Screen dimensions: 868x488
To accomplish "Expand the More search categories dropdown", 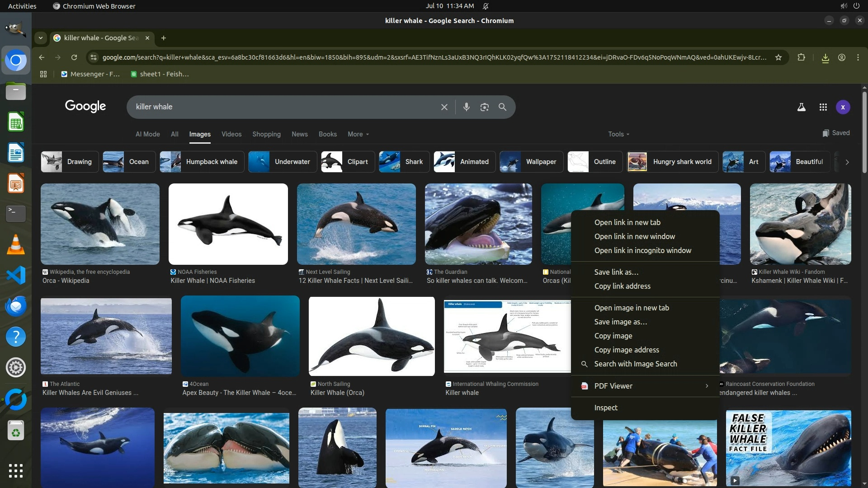I will coord(358,134).
